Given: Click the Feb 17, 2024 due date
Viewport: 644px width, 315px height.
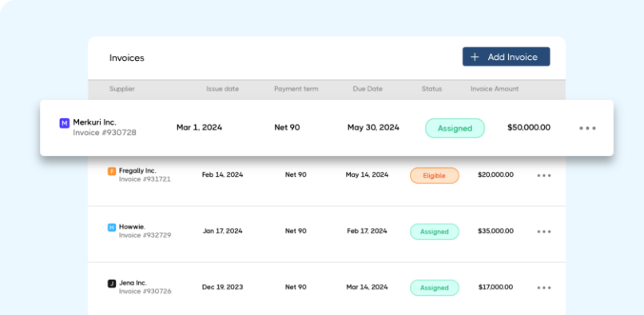Looking at the screenshot, I should 368,231.
